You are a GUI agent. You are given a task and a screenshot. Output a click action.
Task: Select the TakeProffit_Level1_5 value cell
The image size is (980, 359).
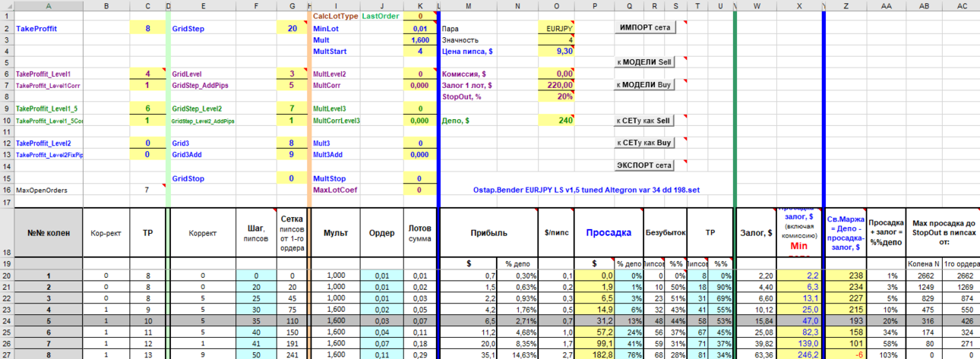point(147,109)
